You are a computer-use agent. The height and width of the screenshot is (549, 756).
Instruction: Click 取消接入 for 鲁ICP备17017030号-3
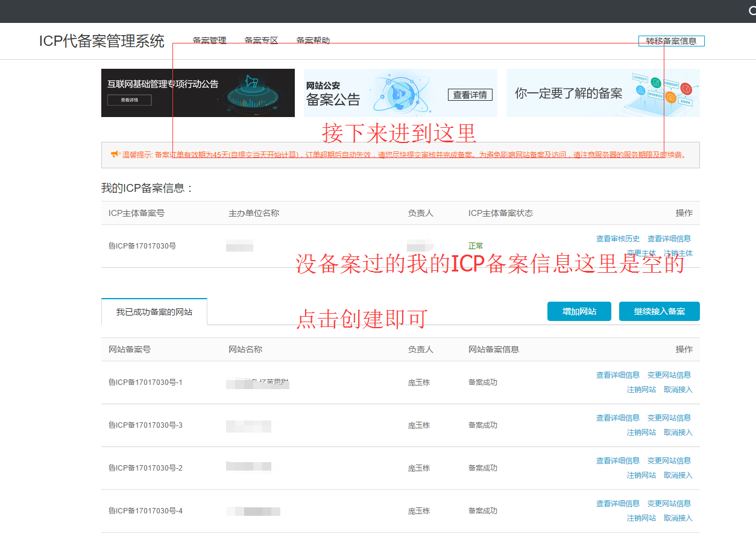678,433
